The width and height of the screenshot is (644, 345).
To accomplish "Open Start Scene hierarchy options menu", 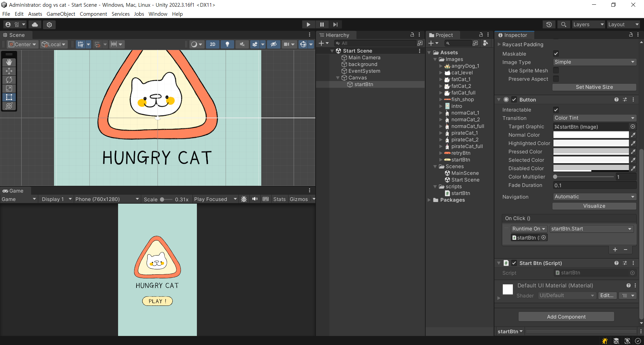I will point(420,51).
